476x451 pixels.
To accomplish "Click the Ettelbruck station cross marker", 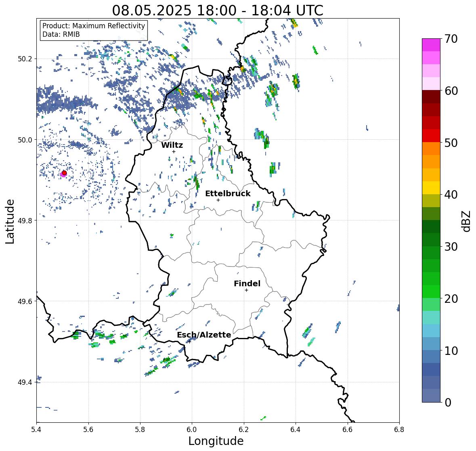I will (218, 200).
